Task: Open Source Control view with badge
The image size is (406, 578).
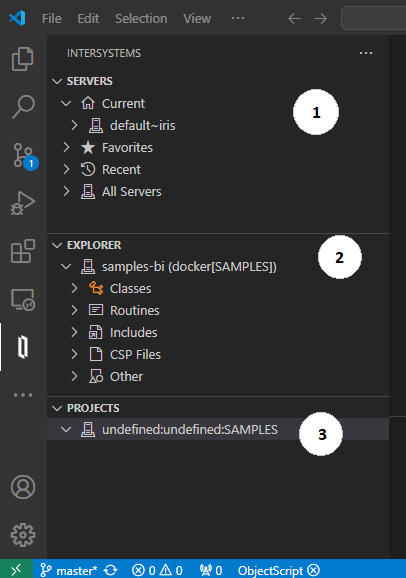Action: pos(24,156)
